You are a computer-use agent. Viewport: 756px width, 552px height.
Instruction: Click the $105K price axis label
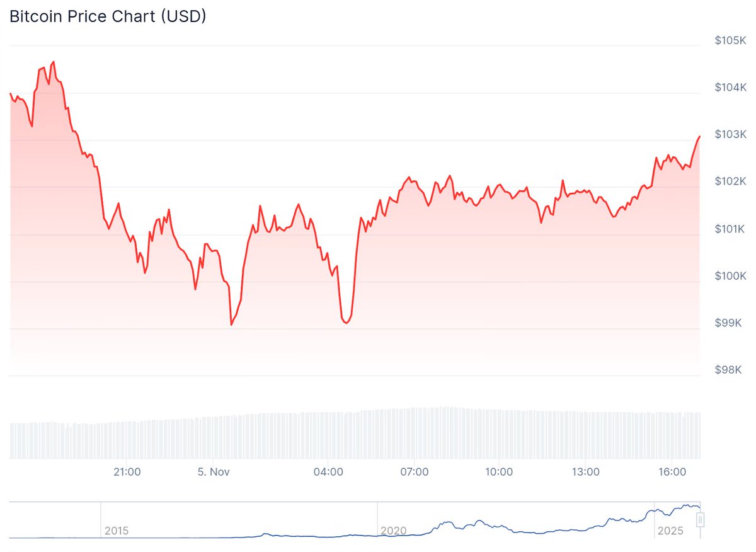tap(730, 40)
